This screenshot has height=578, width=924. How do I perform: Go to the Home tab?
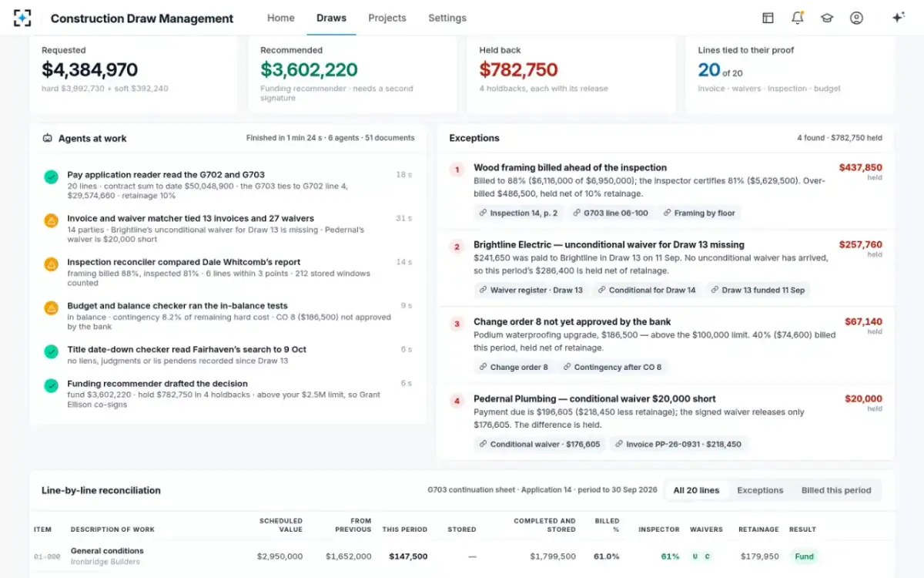pos(280,18)
